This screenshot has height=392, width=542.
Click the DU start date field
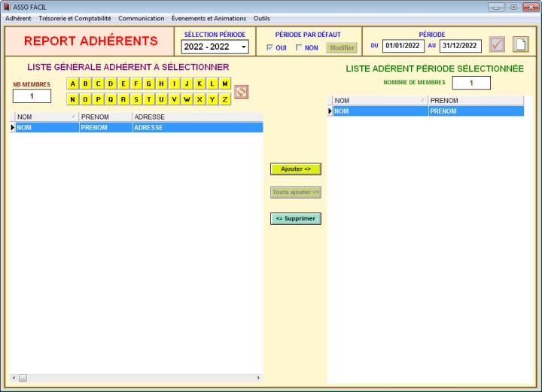403,46
